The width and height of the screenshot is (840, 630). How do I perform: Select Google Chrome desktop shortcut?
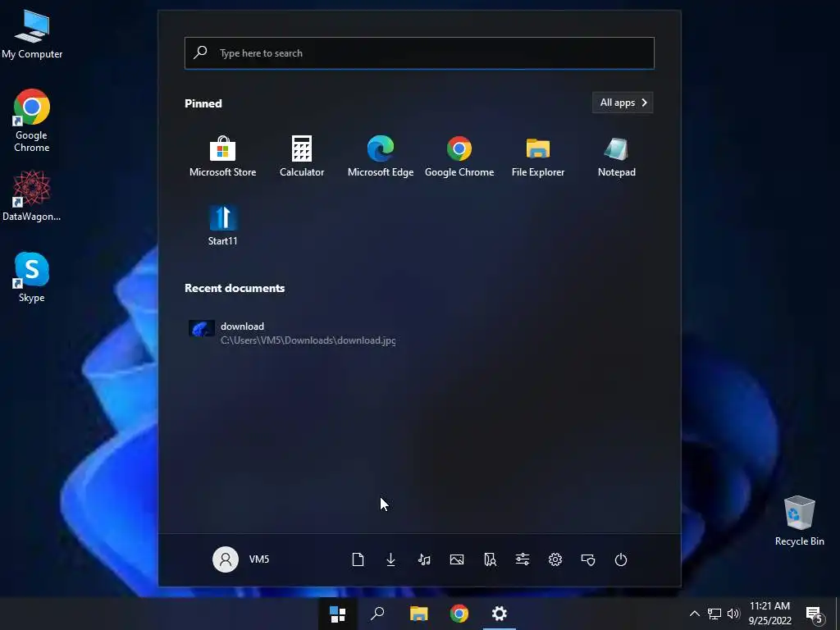tap(32, 121)
